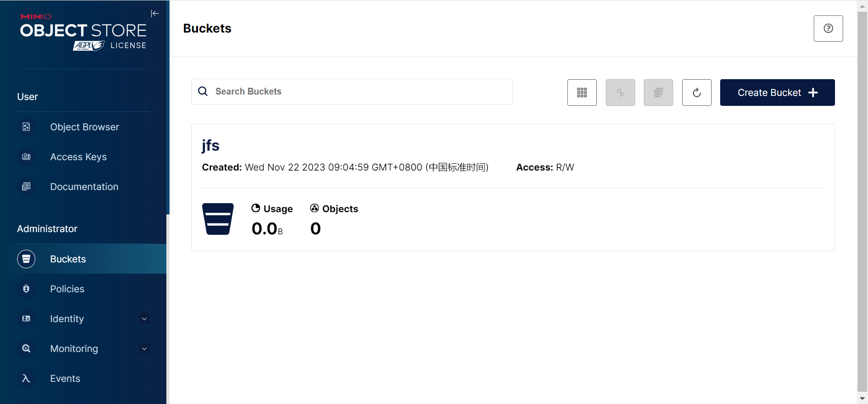Click the page vertical scrollbar
The image size is (868, 404).
862,202
